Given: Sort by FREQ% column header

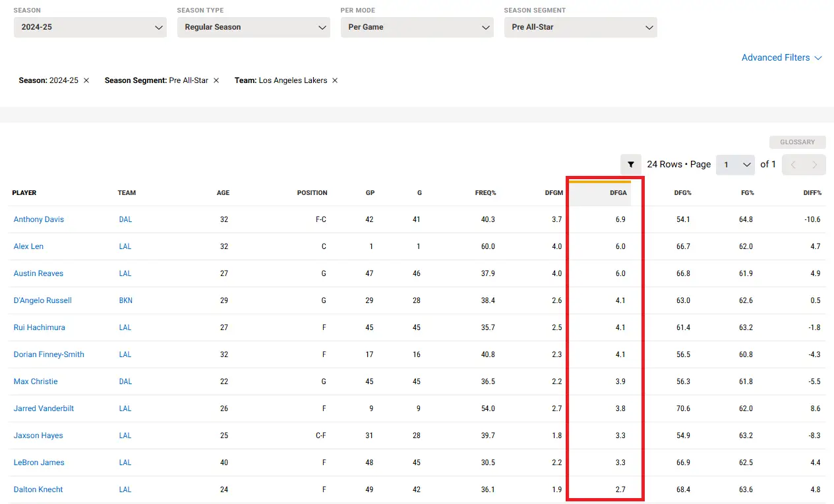Looking at the screenshot, I should [x=485, y=193].
